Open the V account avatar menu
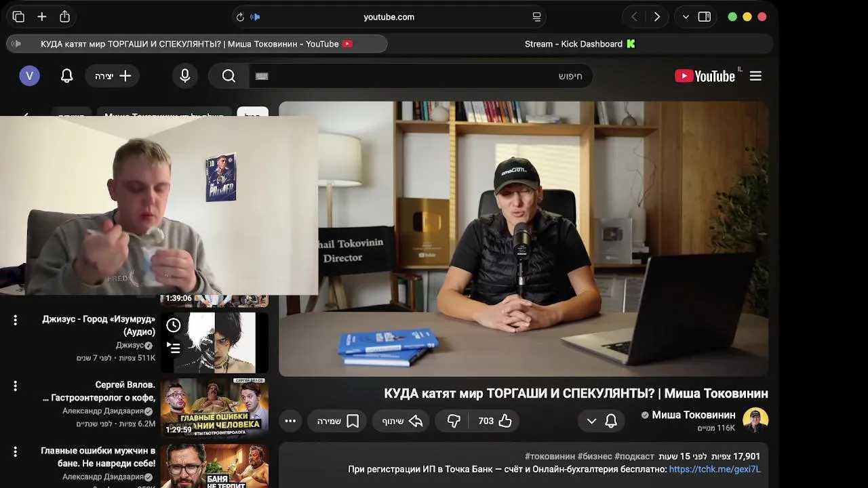The image size is (868, 488). (x=29, y=76)
